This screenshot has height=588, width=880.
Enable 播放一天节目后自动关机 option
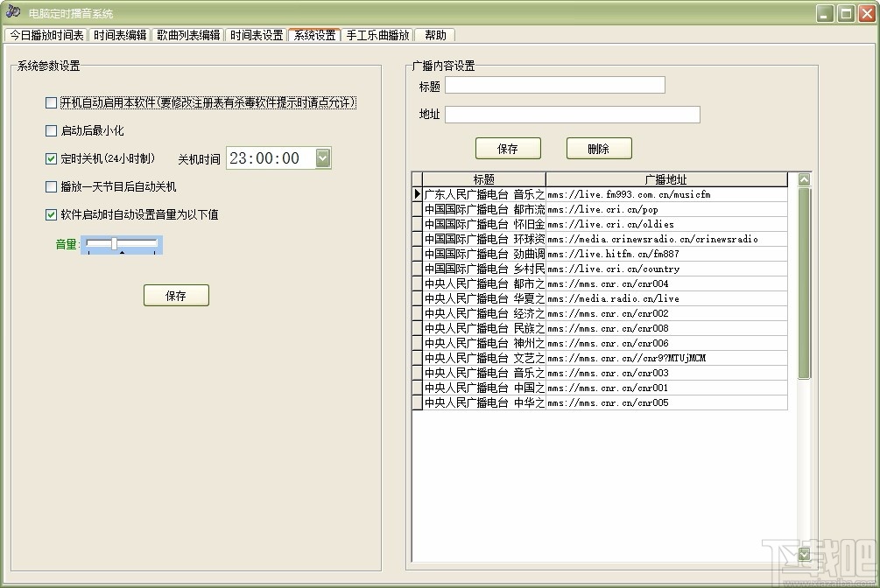pyautogui.click(x=50, y=186)
